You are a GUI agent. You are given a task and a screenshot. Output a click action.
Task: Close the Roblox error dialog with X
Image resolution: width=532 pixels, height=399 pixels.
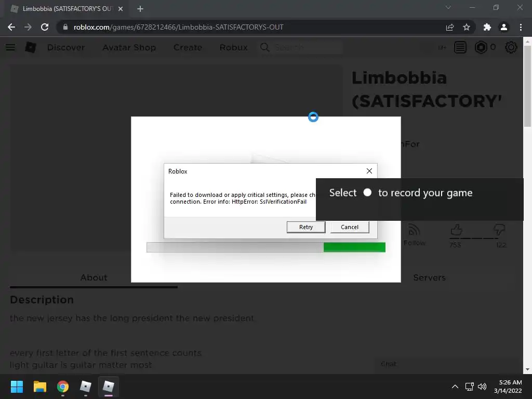pos(369,171)
